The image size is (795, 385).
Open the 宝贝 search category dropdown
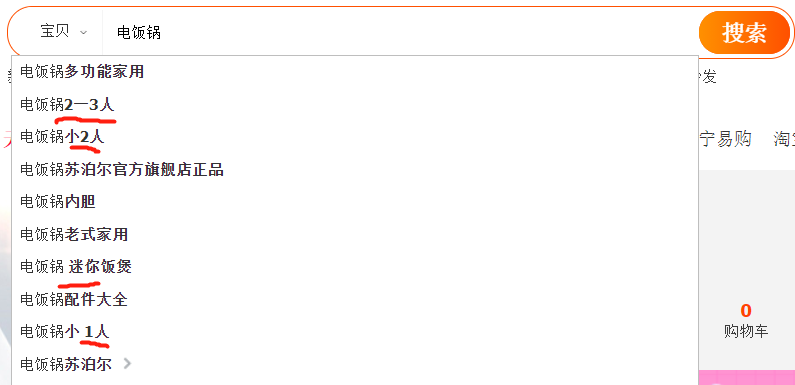(x=63, y=32)
